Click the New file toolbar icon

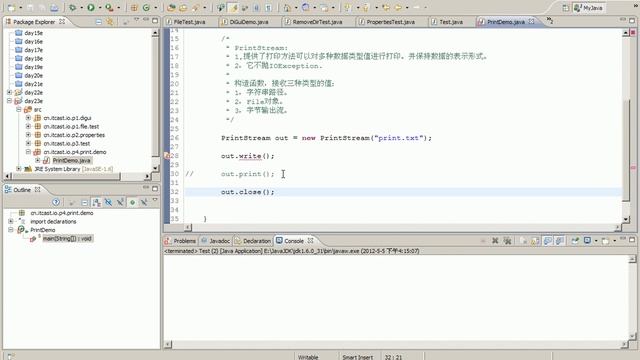pyautogui.click(x=11, y=7)
